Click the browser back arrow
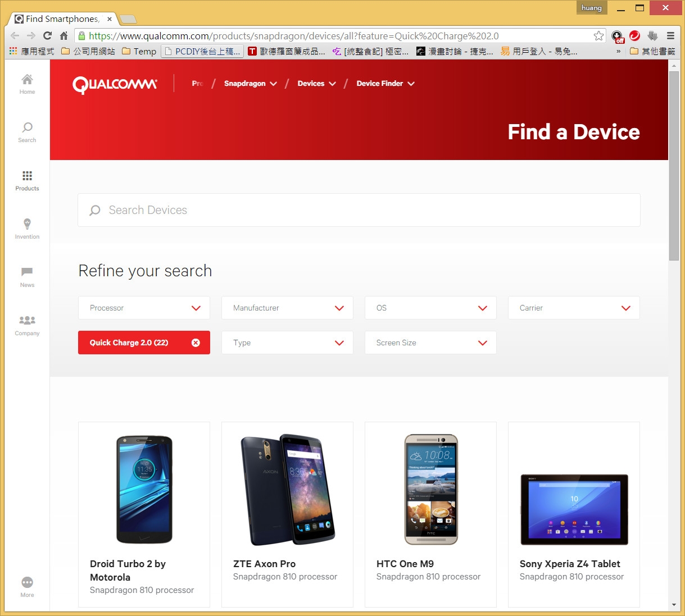685x616 pixels. (15, 36)
